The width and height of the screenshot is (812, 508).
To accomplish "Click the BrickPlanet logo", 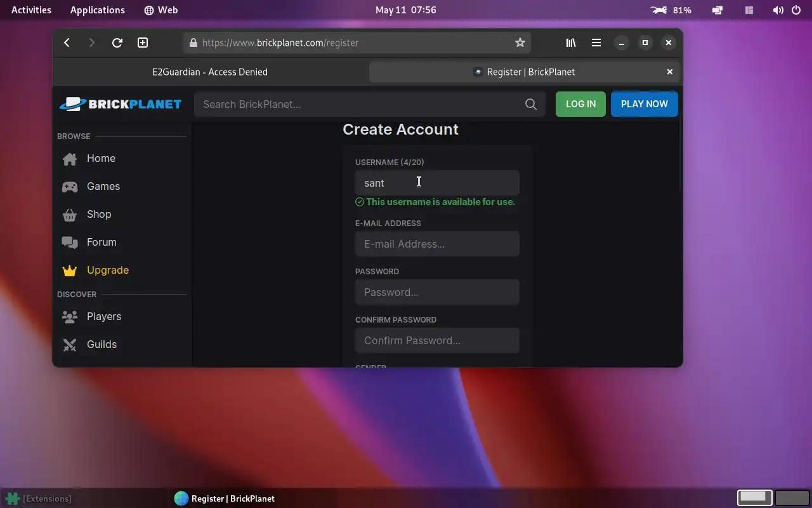I will 121,104.
